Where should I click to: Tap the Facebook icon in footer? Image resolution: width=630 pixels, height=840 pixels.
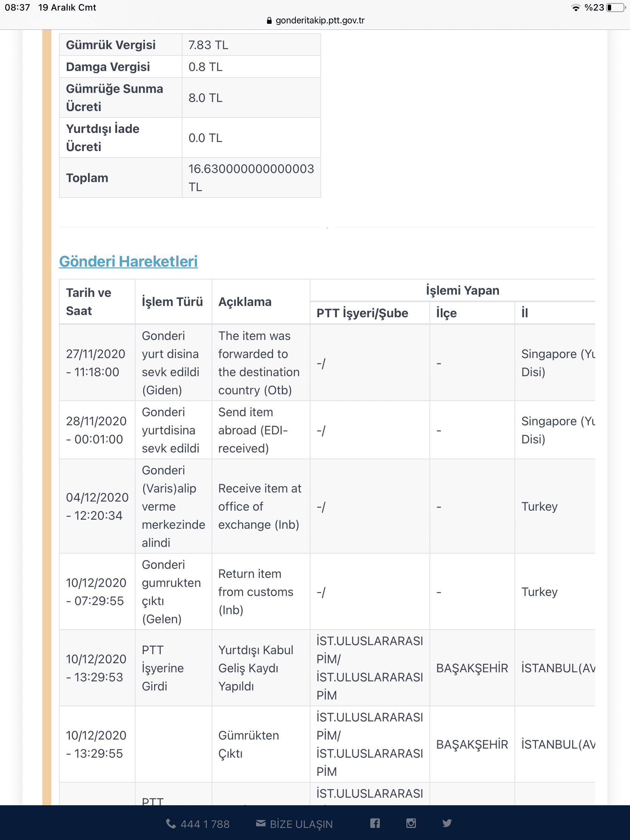click(375, 823)
